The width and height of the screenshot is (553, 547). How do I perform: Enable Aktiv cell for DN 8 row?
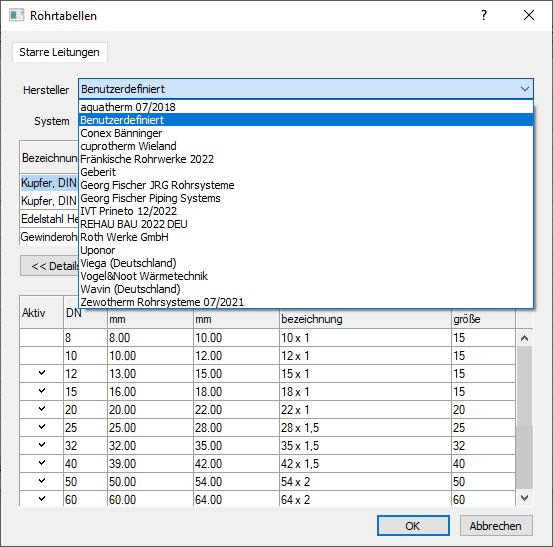point(42,338)
